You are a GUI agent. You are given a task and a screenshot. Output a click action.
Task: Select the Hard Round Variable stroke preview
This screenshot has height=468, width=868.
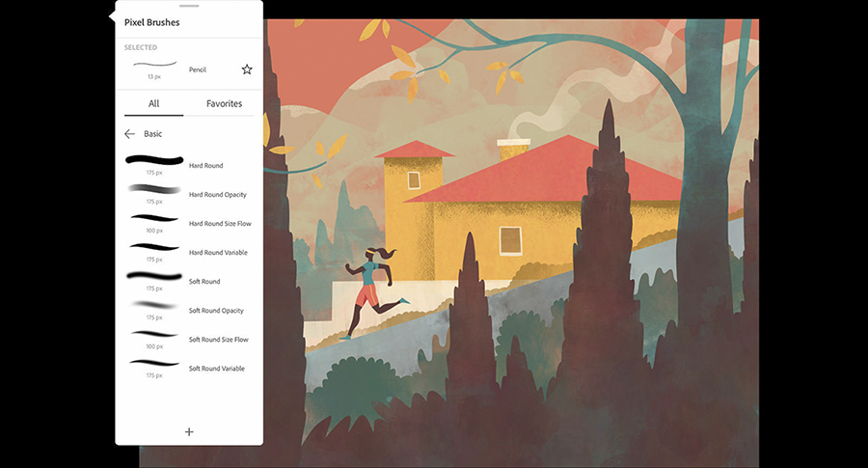154,247
